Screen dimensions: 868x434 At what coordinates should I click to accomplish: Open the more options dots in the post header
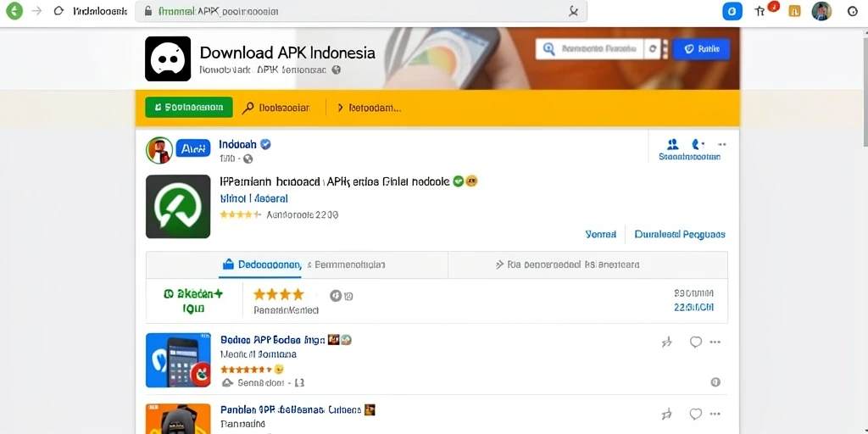click(722, 145)
